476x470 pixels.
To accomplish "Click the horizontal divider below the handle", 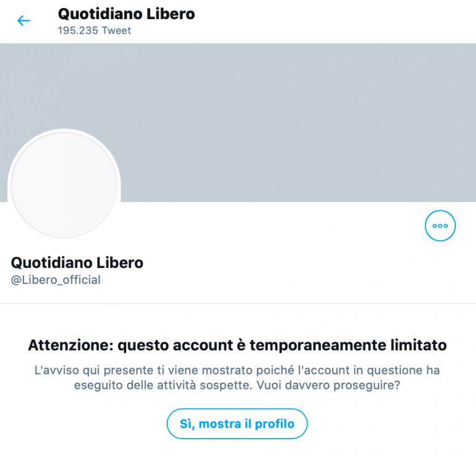I will pyautogui.click(x=238, y=304).
